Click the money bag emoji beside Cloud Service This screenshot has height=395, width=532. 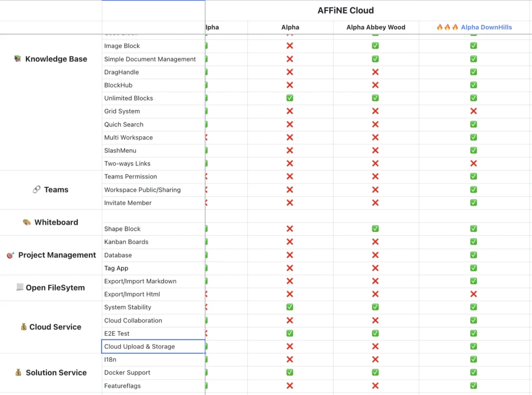[24, 327]
